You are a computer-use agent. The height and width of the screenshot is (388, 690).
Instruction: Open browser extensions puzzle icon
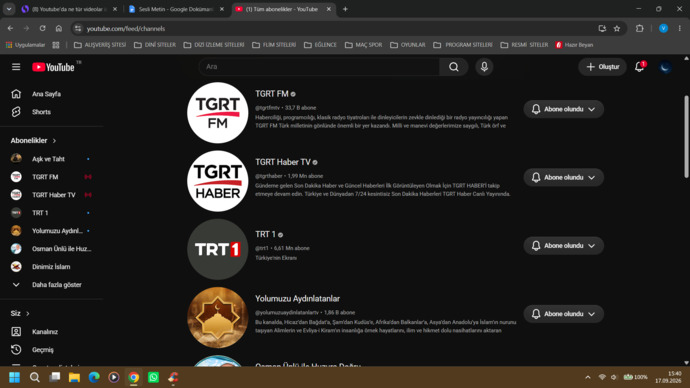tap(639, 29)
